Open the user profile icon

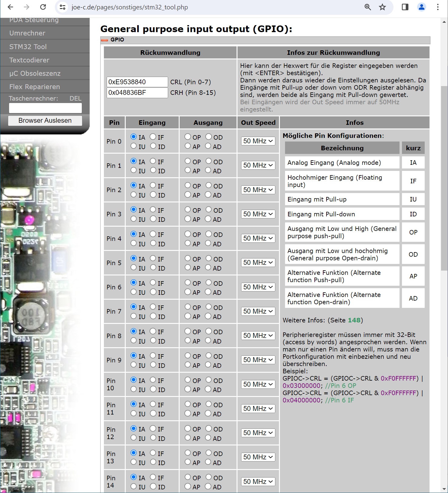421,7
